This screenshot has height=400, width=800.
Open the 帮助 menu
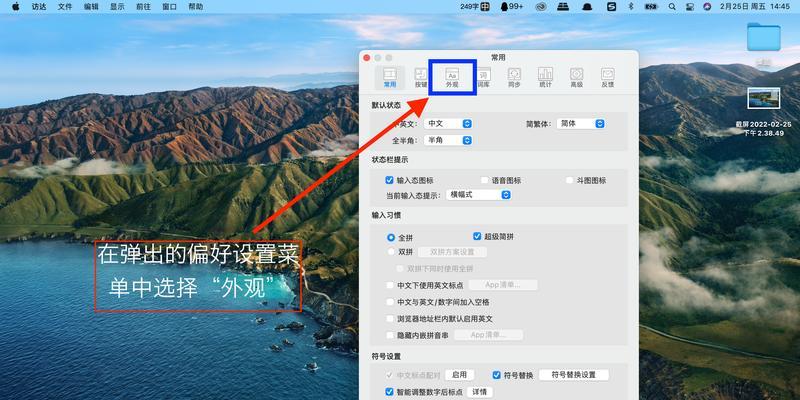[195, 7]
